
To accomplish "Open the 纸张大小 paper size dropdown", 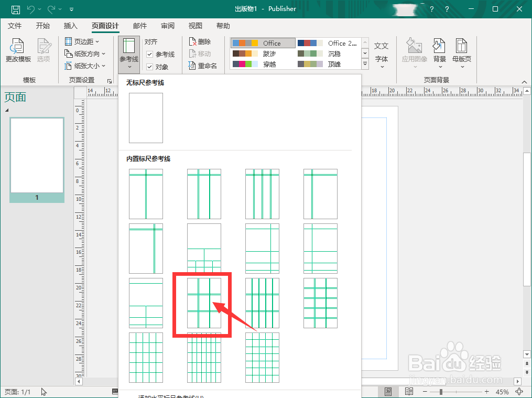I will [x=85, y=66].
